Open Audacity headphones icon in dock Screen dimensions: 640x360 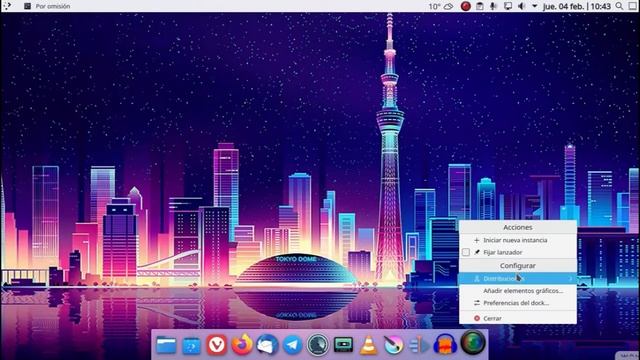(445, 345)
